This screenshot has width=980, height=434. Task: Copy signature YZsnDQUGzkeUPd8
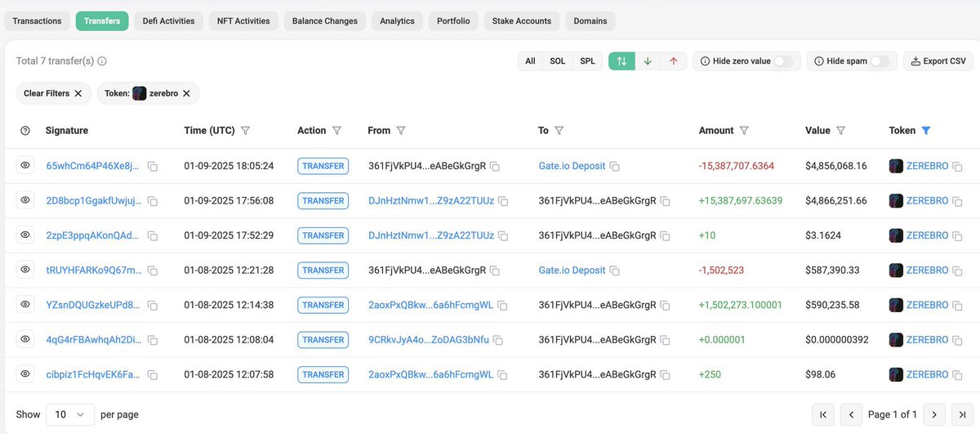[153, 305]
